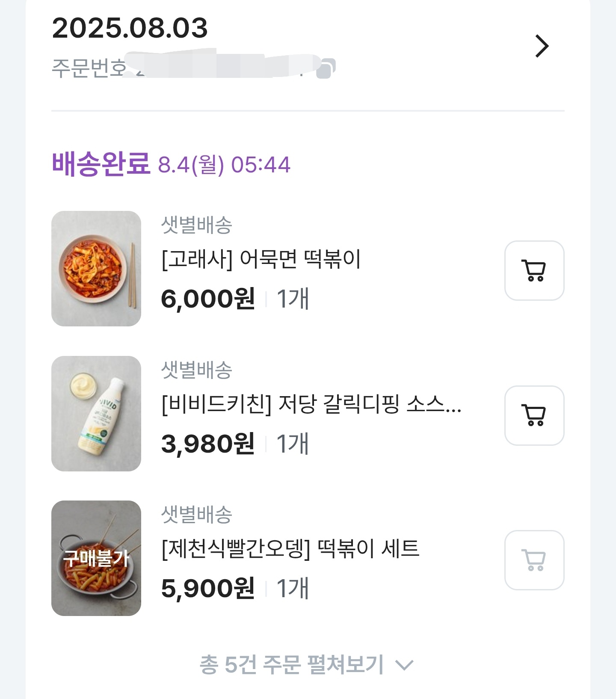Open order details with the right chevron
Image resolution: width=616 pixels, height=699 pixels.
coord(542,46)
